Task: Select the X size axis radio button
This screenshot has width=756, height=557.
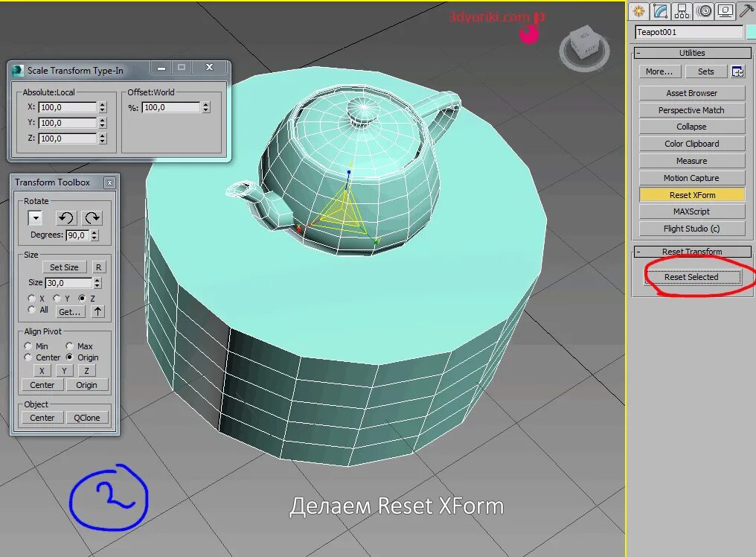Action: click(32, 299)
